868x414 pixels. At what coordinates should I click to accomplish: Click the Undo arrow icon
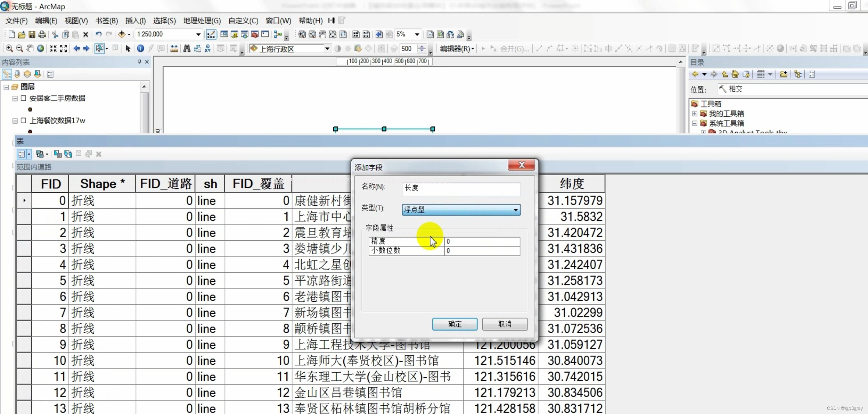99,34
